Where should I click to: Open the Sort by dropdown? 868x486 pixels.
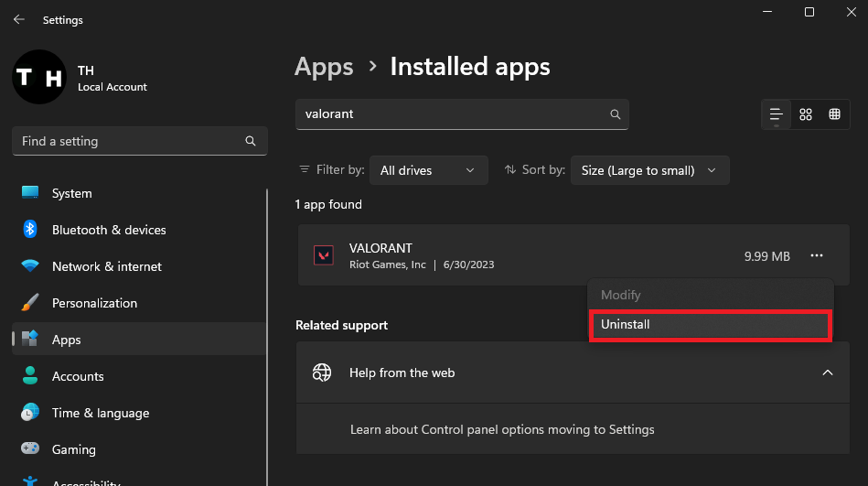pyautogui.click(x=649, y=170)
